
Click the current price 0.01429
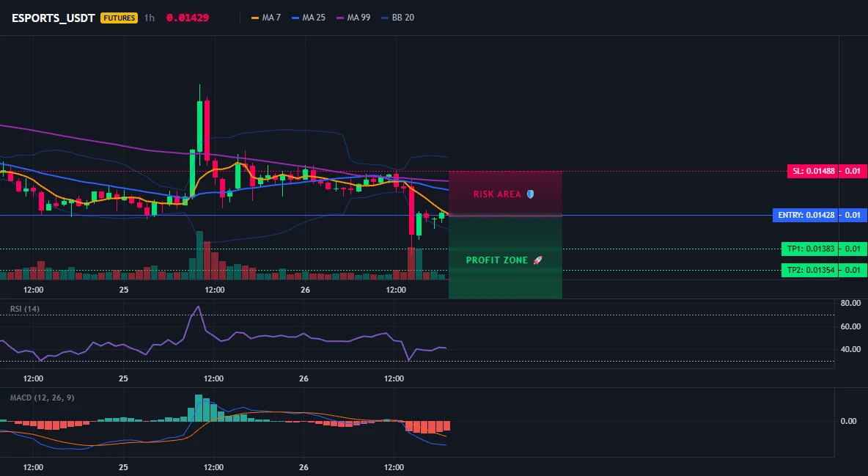188,18
